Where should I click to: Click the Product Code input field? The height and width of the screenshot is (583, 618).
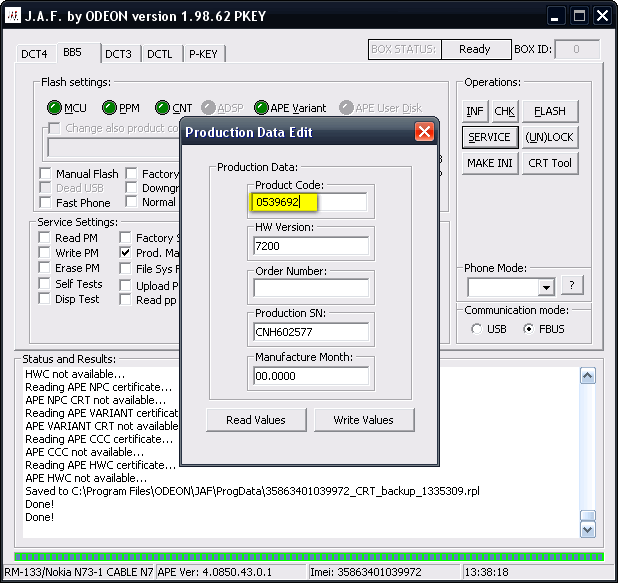[x=309, y=202]
